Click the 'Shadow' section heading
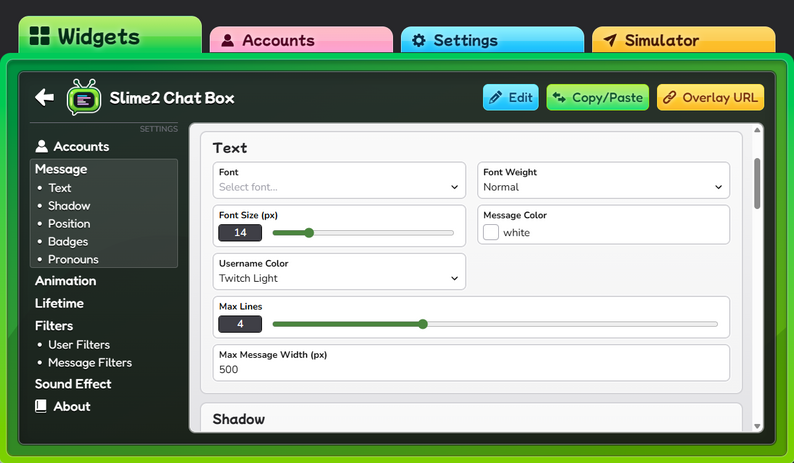794x463 pixels. point(239,419)
